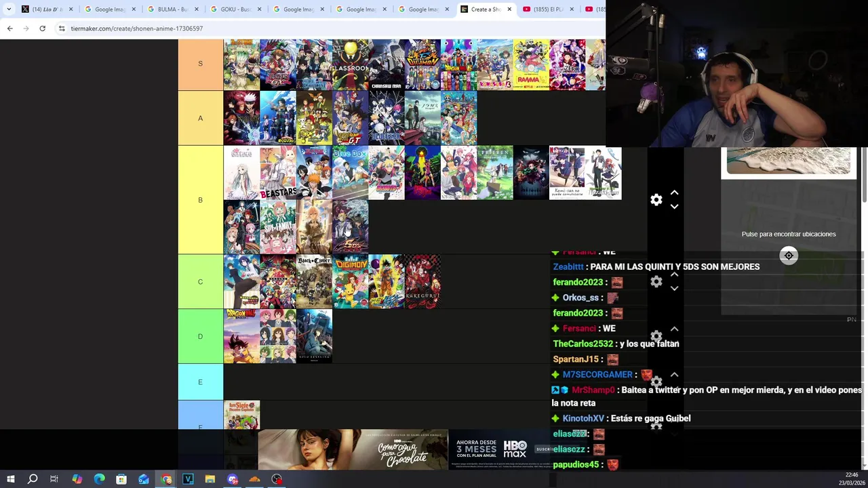Click 'Pulse para encontrar ubicaciones' text
The height and width of the screenshot is (488, 868).
789,234
